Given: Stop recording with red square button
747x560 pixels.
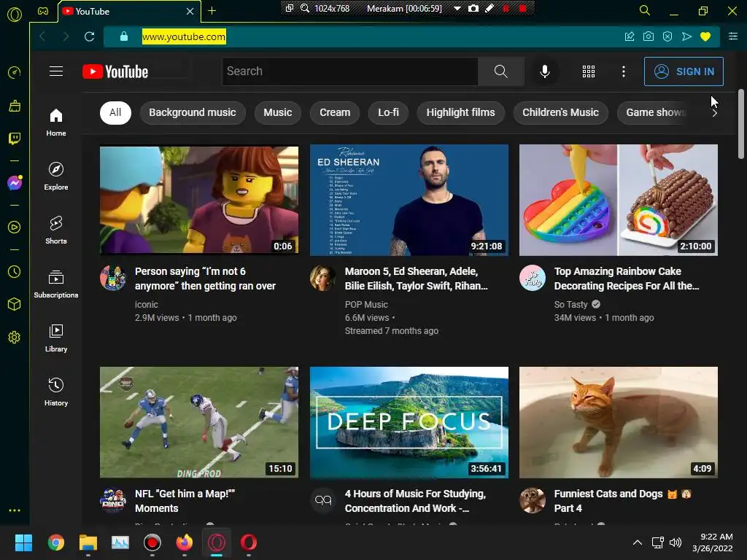Looking at the screenshot, I should click(522, 8).
